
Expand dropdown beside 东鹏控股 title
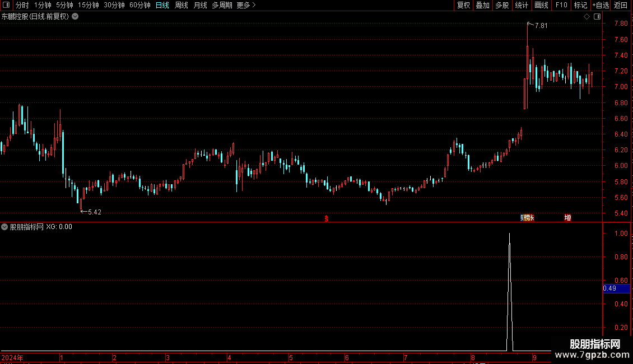point(75,17)
